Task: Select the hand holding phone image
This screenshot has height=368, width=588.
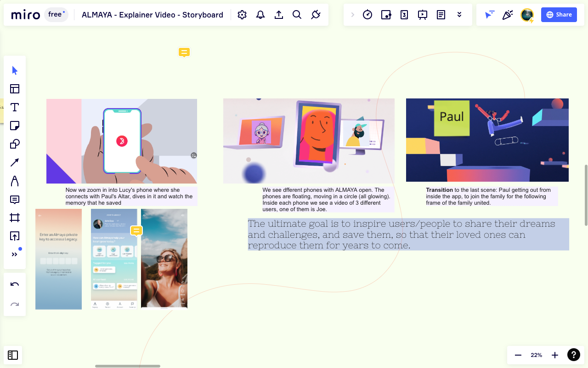Action: 122,141
